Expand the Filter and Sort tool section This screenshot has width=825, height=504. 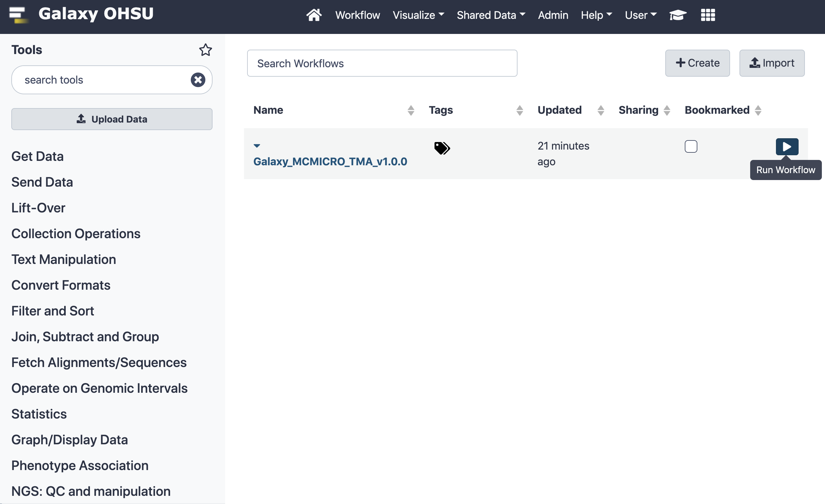point(53,311)
